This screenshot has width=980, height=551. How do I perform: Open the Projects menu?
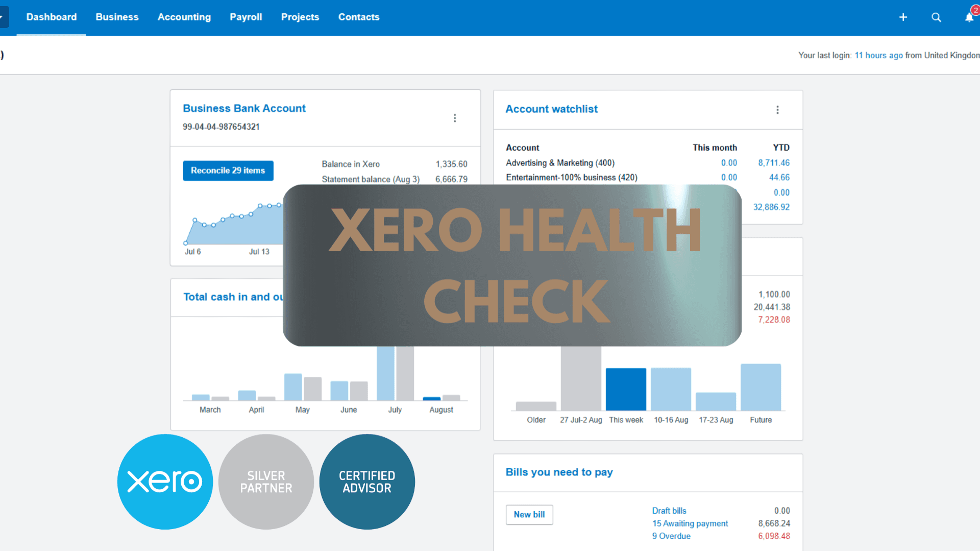(x=300, y=17)
